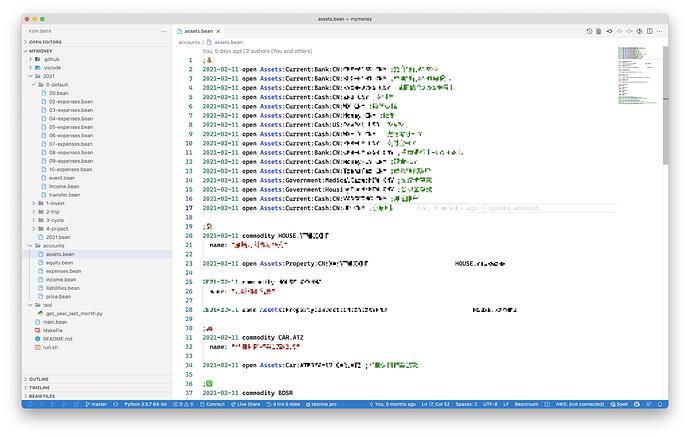Screen dimensions: 690x437
Task: Close the assets.bean editor tab
Action: [218, 31]
